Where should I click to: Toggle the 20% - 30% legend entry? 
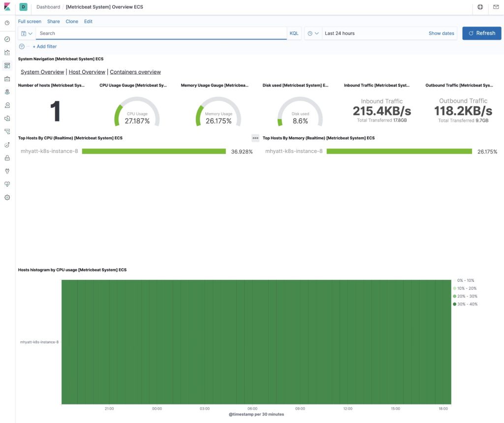[x=465, y=296]
